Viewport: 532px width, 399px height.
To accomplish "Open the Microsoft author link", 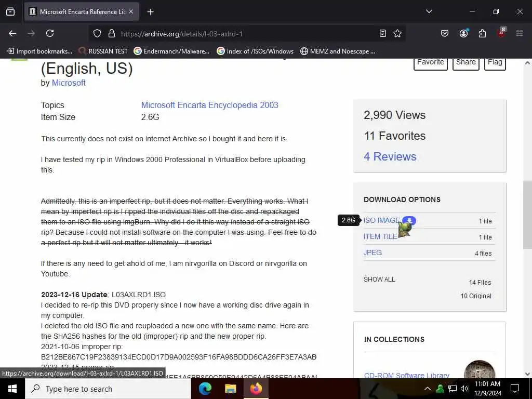I will pos(69,83).
